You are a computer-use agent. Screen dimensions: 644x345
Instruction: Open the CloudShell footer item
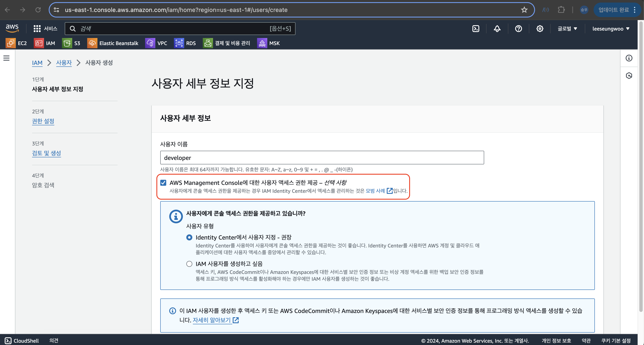point(22,341)
